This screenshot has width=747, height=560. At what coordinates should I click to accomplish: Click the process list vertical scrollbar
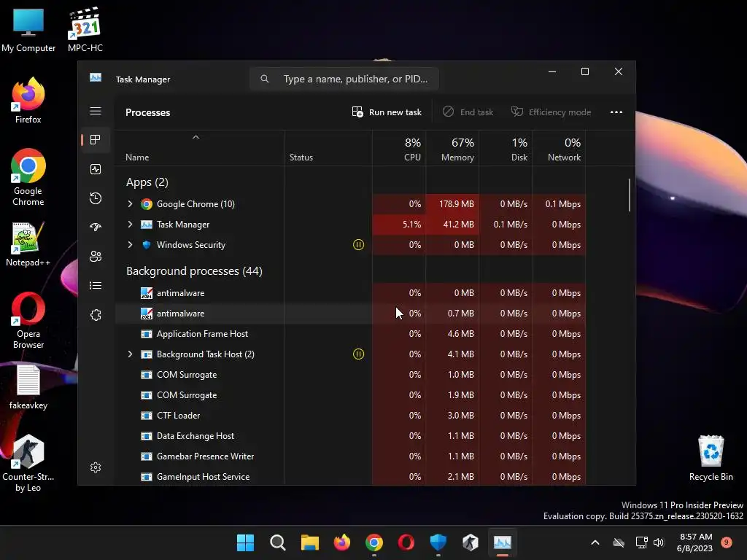point(630,195)
